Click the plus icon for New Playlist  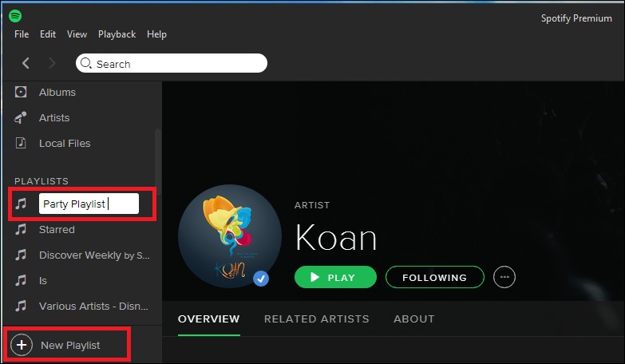pyautogui.click(x=22, y=345)
